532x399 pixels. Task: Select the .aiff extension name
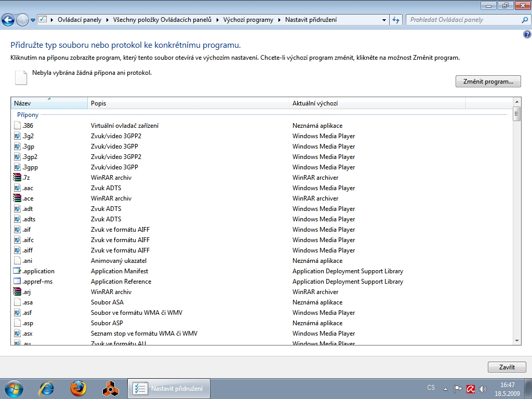(28, 250)
